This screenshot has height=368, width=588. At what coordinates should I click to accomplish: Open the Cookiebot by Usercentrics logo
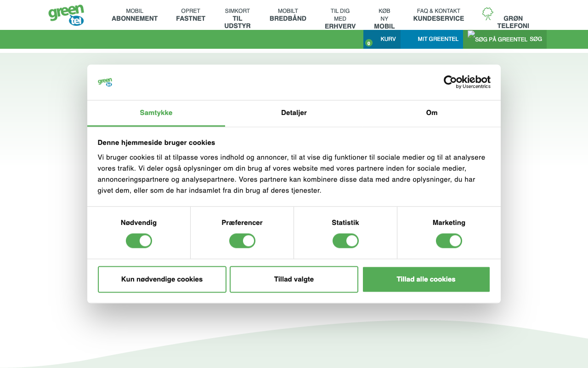pos(467,82)
